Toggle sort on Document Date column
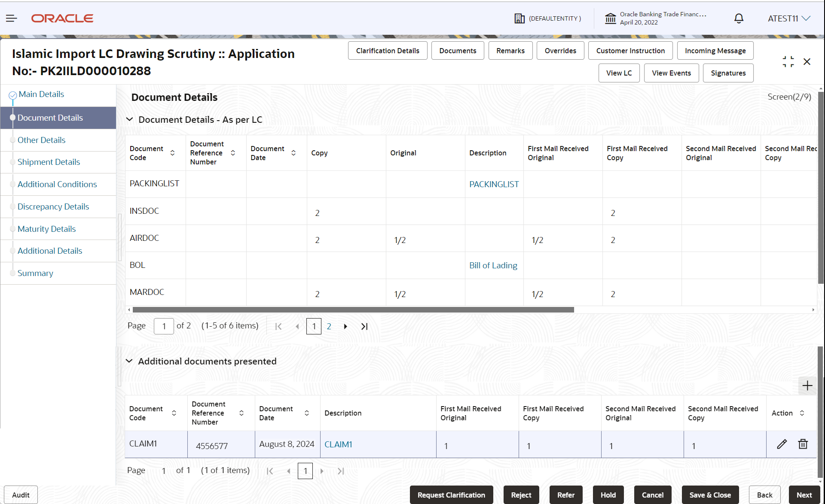The width and height of the screenshot is (825, 504). pos(294,152)
